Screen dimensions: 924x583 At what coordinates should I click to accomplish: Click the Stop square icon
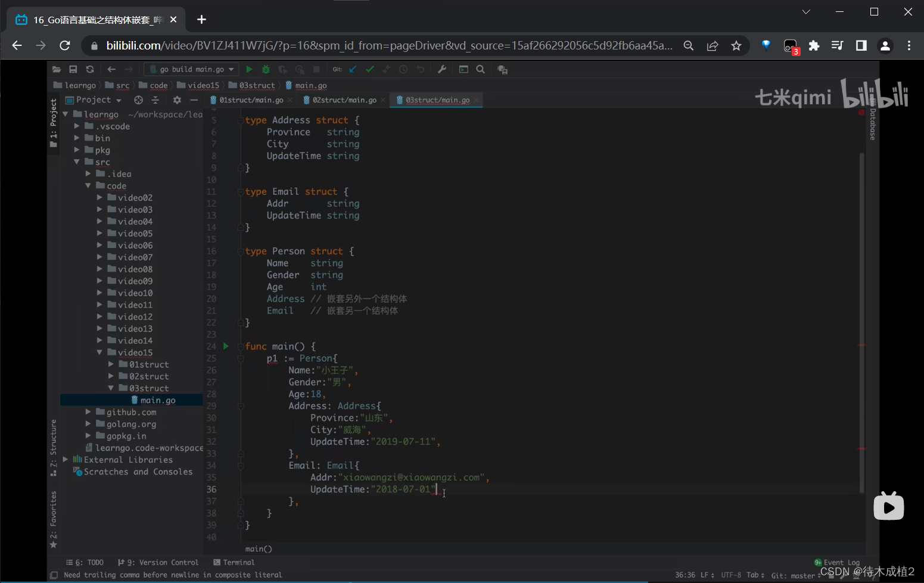click(x=317, y=70)
